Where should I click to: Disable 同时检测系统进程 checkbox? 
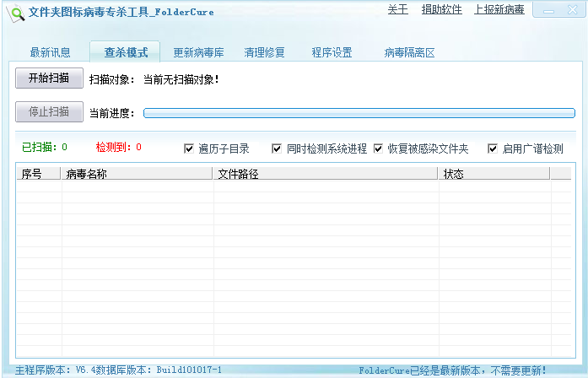277,148
